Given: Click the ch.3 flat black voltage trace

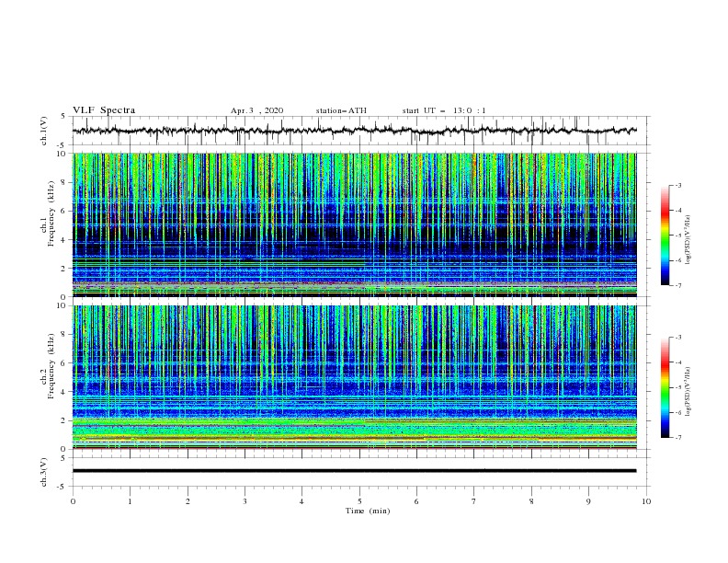Looking at the screenshot, I should point(354,471).
